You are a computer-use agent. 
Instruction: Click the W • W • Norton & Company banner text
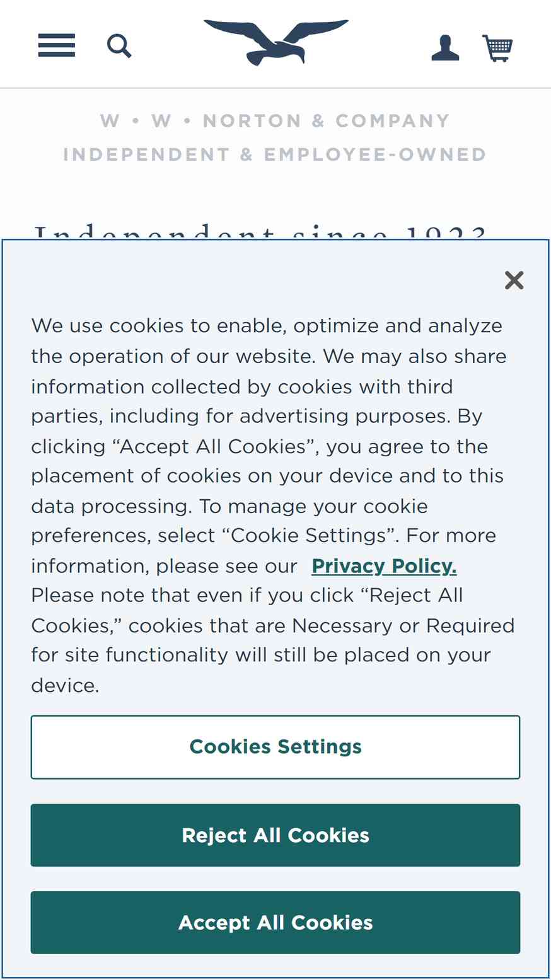click(x=275, y=120)
